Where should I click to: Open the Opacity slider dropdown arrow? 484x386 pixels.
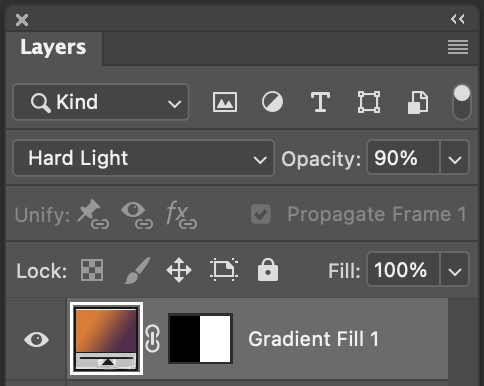coord(455,158)
